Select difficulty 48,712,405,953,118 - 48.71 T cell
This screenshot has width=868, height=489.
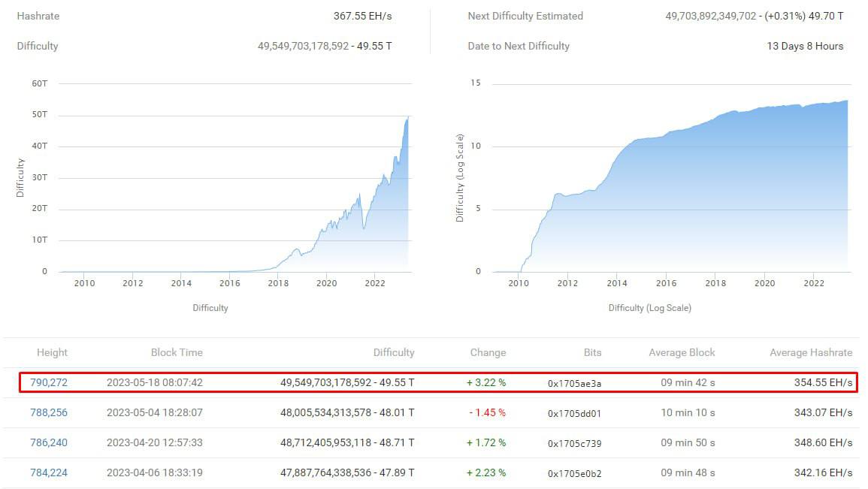tap(347, 442)
